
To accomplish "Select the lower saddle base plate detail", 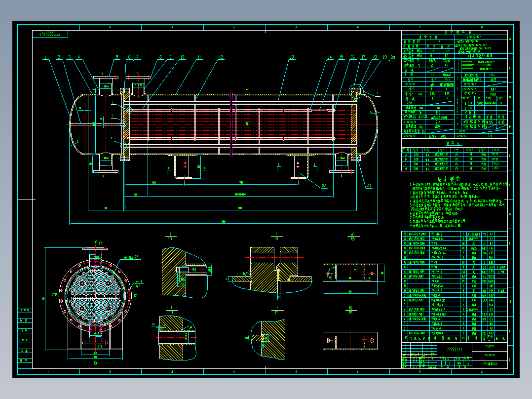I will point(350,341).
